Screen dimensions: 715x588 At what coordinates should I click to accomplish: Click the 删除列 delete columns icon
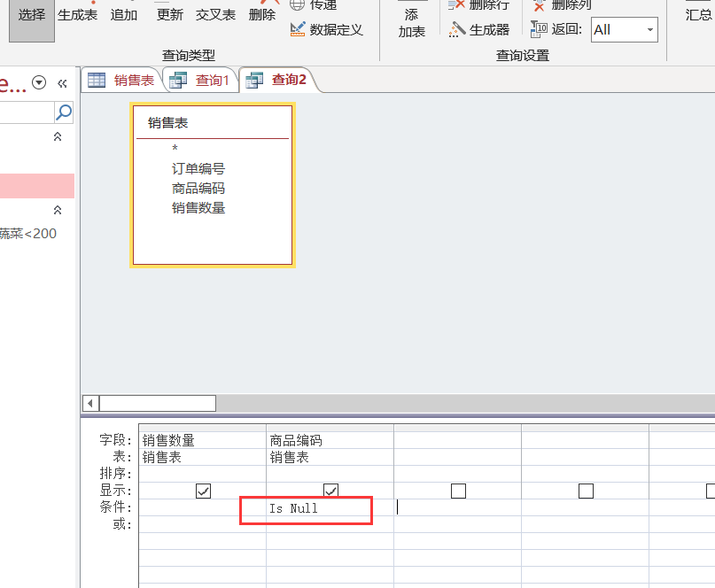539,4
